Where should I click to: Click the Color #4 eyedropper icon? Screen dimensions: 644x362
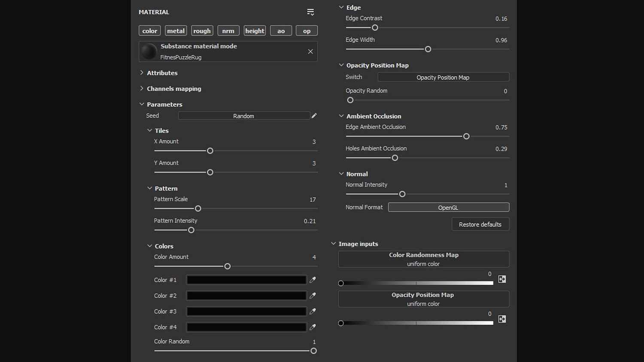[x=313, y=327]
